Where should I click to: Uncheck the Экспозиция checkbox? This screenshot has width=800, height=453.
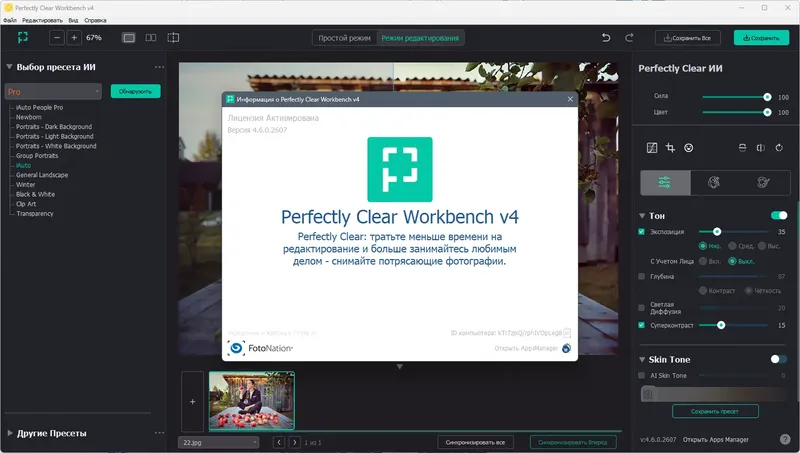pos(642,232)
